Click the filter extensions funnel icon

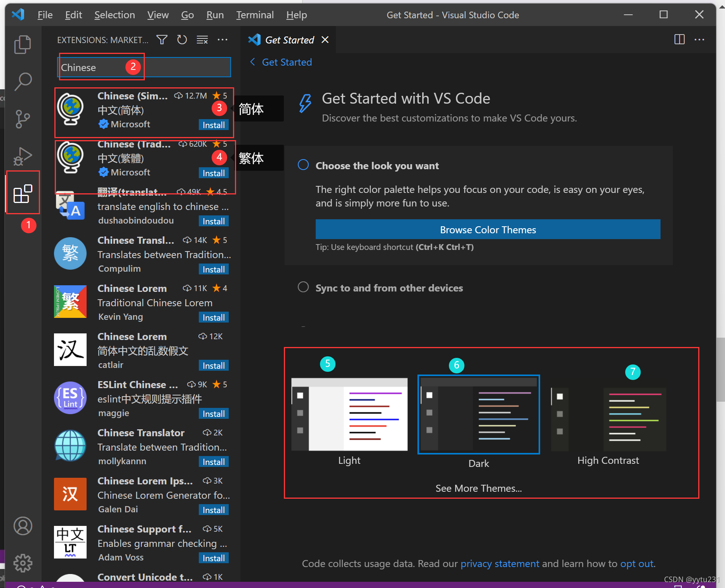[162, 40]
